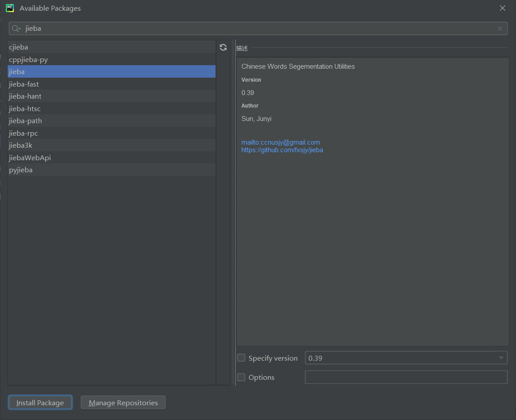Screen dimensions: 516x420
Task: Click the search magnifier icon
Action: click(16, 29)
